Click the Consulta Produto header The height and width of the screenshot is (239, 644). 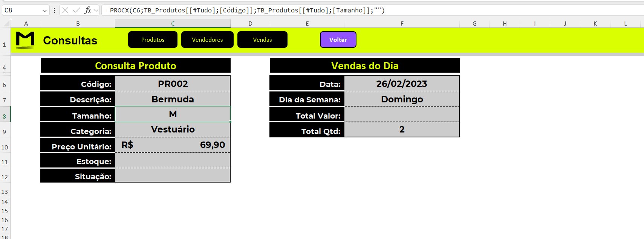click(136, 65)
